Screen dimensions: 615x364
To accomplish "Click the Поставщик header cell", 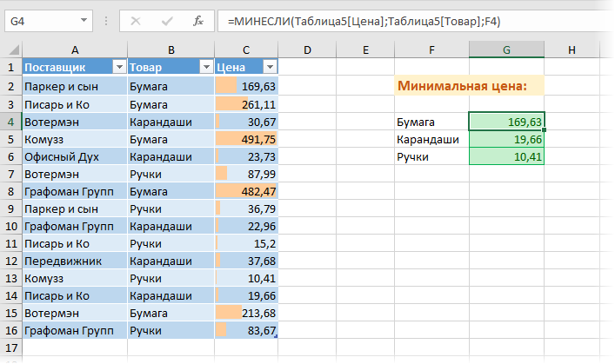I will coord(75,68).
